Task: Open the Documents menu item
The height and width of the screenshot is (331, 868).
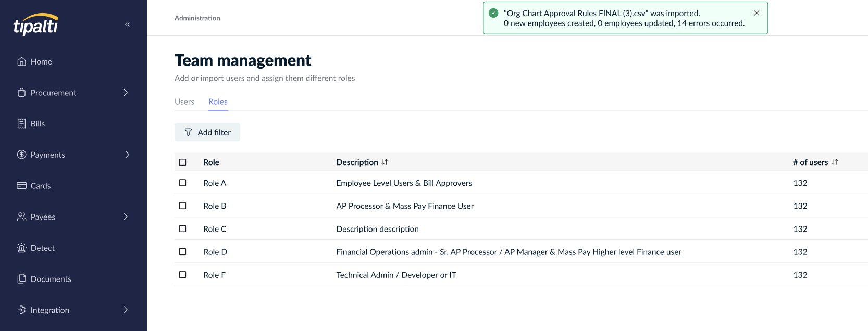Action: point(51,279)
